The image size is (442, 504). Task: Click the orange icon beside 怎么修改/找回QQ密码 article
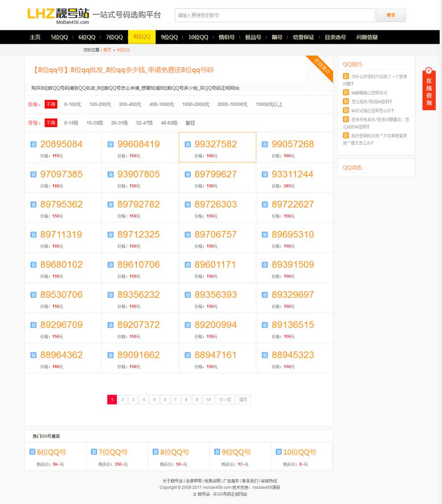click(346, 102)
